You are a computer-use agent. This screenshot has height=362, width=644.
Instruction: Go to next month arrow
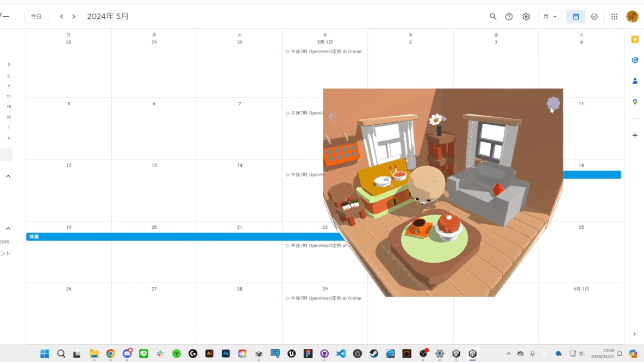[73, 16]
